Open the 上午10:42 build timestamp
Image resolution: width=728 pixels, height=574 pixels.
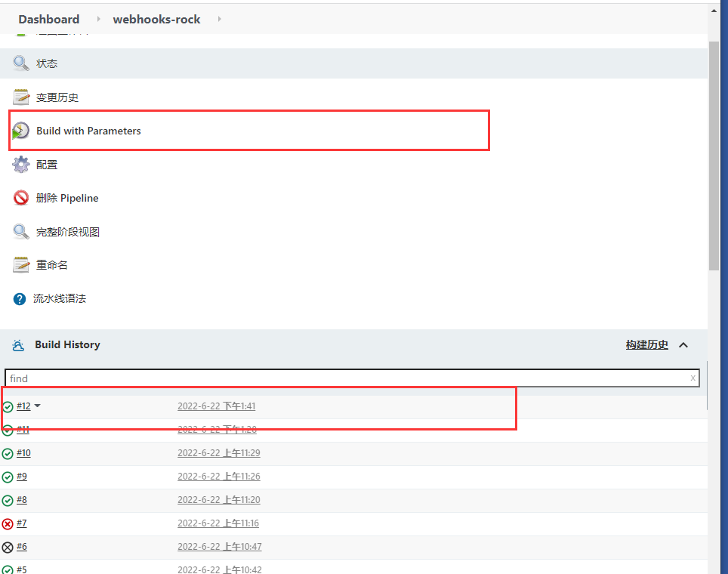click(x=220, y=569)
